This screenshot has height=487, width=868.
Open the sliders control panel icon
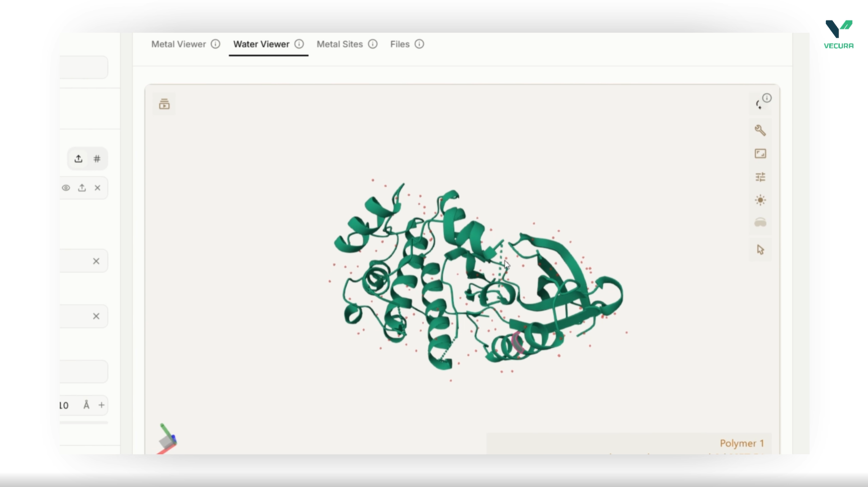coord(760,177)
